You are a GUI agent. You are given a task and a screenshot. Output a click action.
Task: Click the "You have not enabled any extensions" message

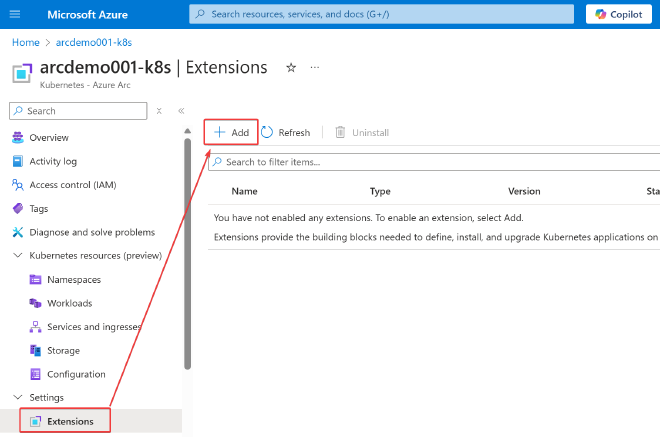369,218
